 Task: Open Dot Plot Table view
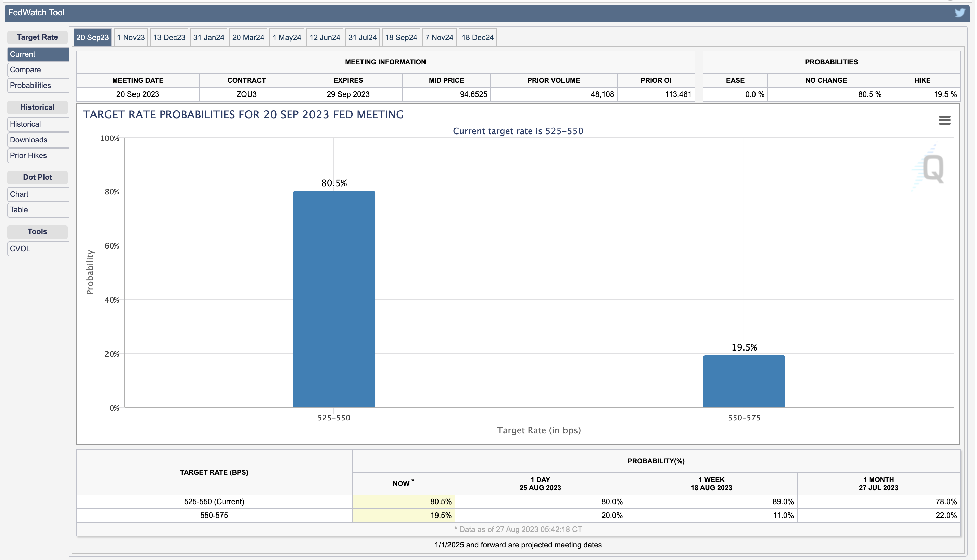point(38,210)
